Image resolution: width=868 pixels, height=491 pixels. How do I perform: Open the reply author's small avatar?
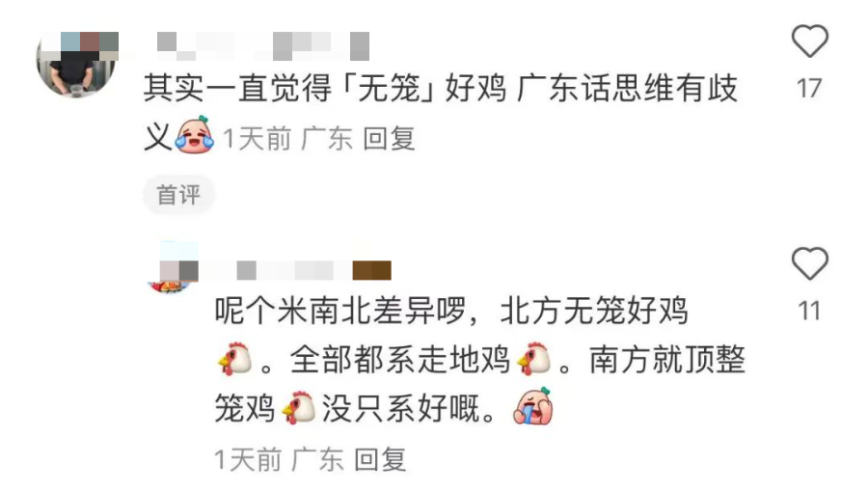[173, 267]
